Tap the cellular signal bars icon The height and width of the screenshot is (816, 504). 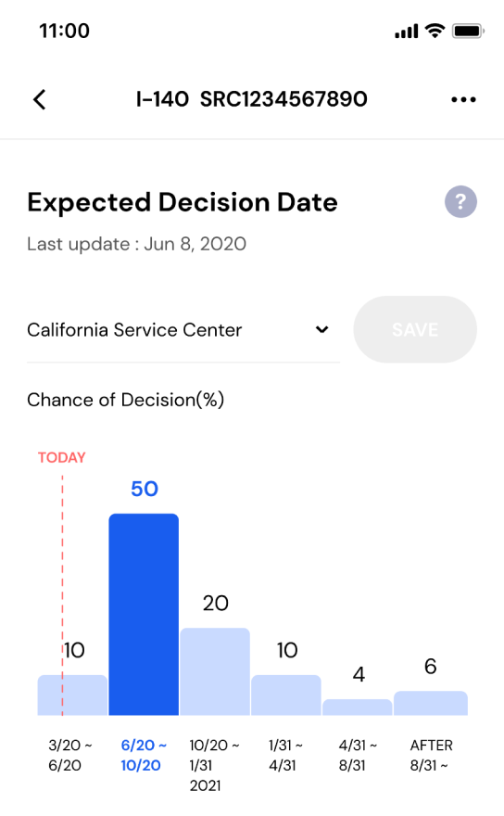pyautogui.click(x=406, y=32)
